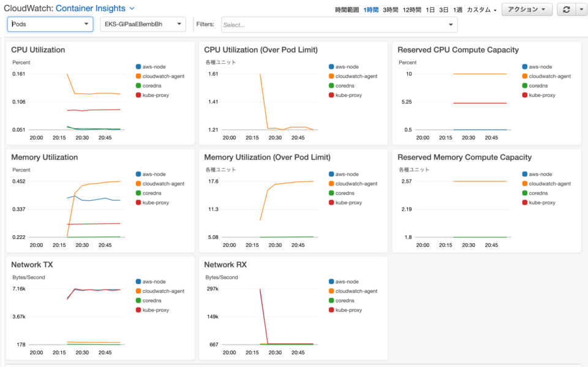Toggle aws-node in Memory Over Pod Limit legend
The height and width of the screenshot is (367, 588).
click(x=344, y=174)
